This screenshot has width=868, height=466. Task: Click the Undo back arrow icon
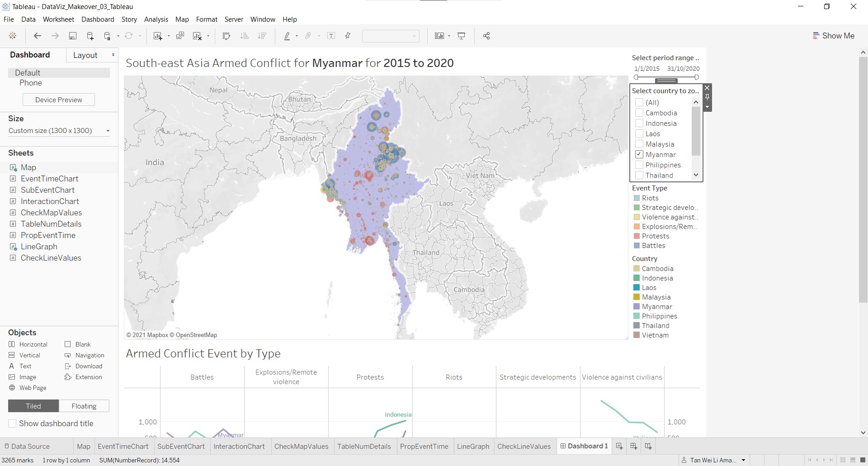[x=38, y=36]
